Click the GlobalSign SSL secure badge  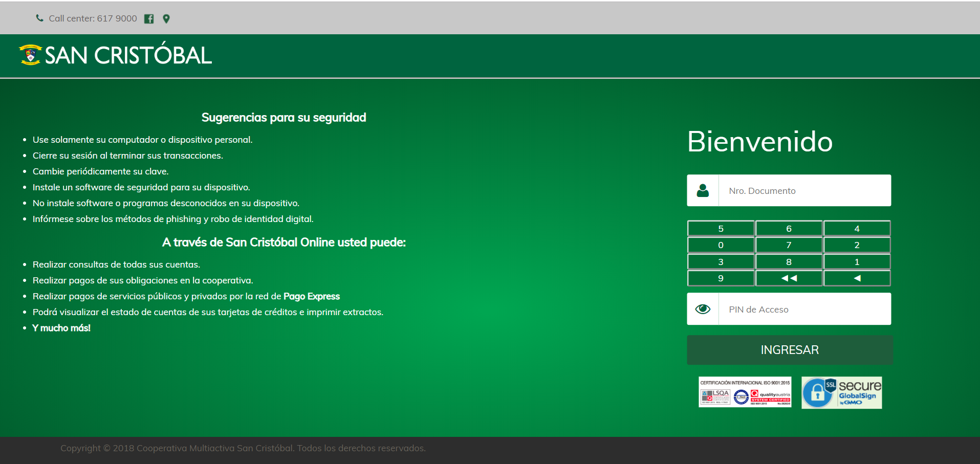[842, 392]
